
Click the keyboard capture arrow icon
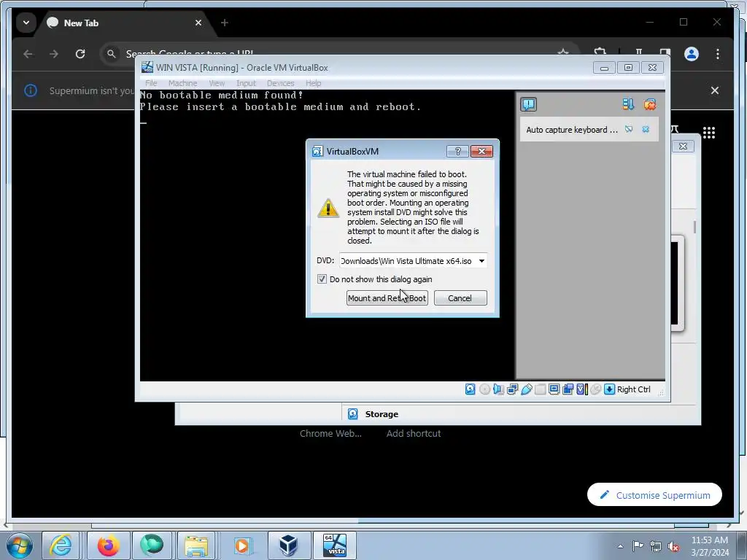tap(609, 389)
